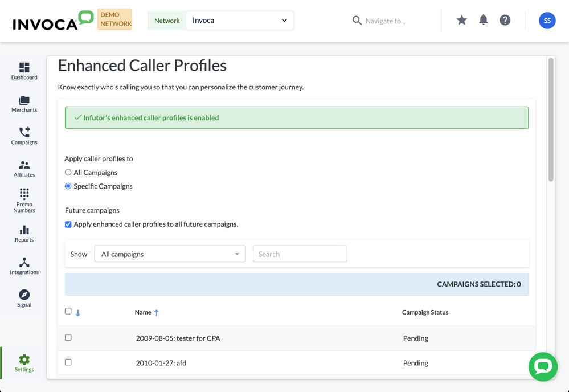Sort by selection column down arrow
569x392 pixels.
tap(77, 313)
